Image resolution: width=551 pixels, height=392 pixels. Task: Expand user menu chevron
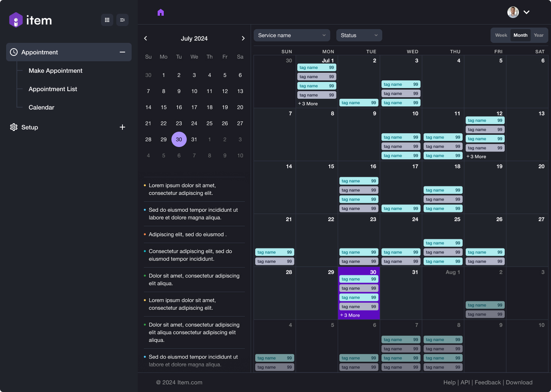click(x=527, y=12)
